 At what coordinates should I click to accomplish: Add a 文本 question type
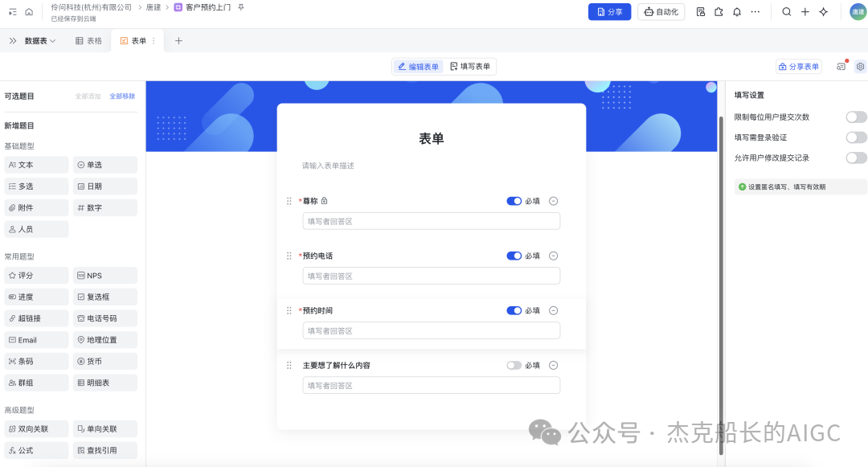[x=36, y=165]
